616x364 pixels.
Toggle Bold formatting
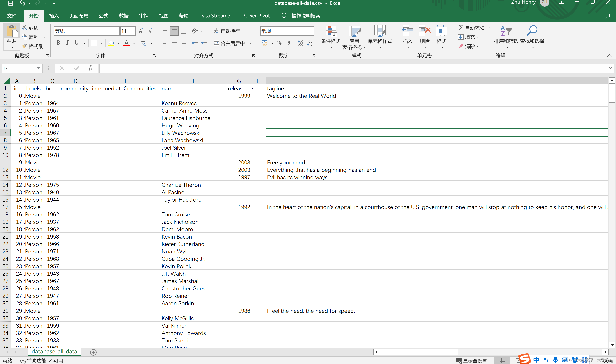(x=58, y=43)
